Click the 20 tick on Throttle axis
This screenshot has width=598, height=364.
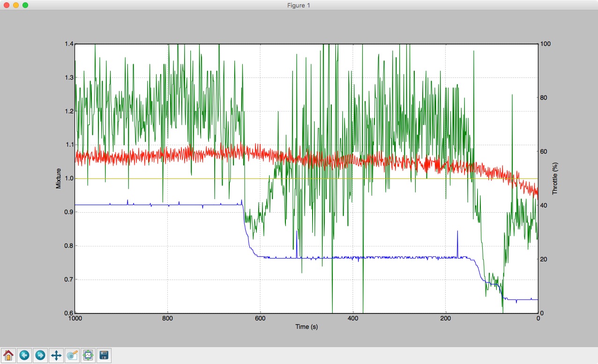coord(544,260)
